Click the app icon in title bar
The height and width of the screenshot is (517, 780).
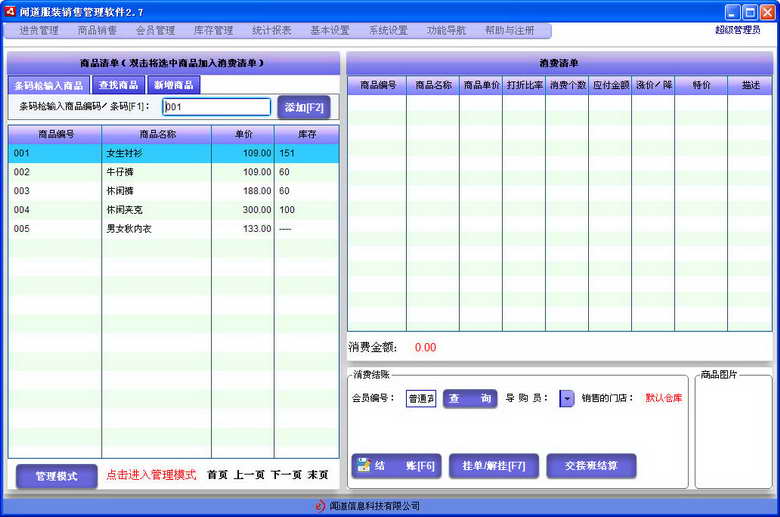click(x=10, y=11)
